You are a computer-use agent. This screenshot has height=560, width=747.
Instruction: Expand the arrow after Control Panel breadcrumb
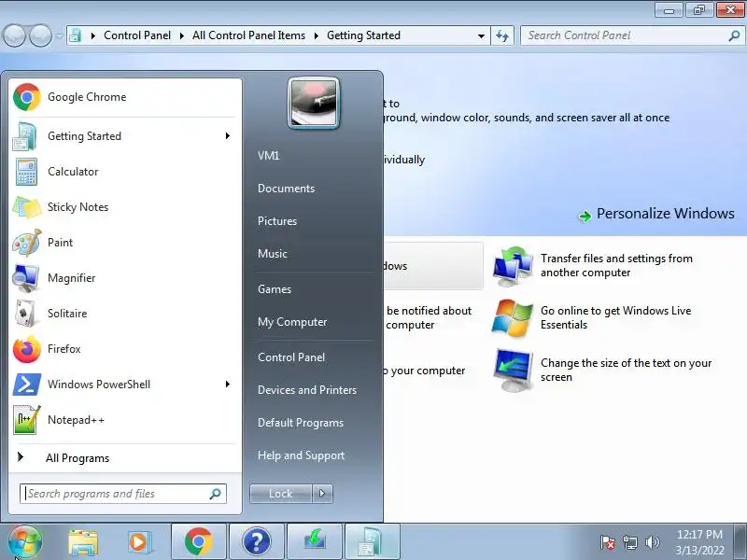coord(181,35)
